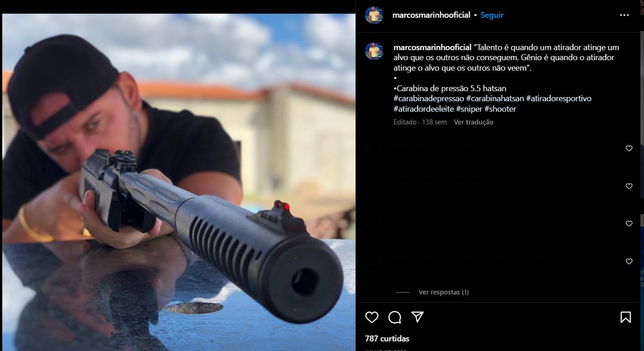This screenshot has width=644, height=351.
Task: Open the three-dot more options menu
Action: coord(624,15)
